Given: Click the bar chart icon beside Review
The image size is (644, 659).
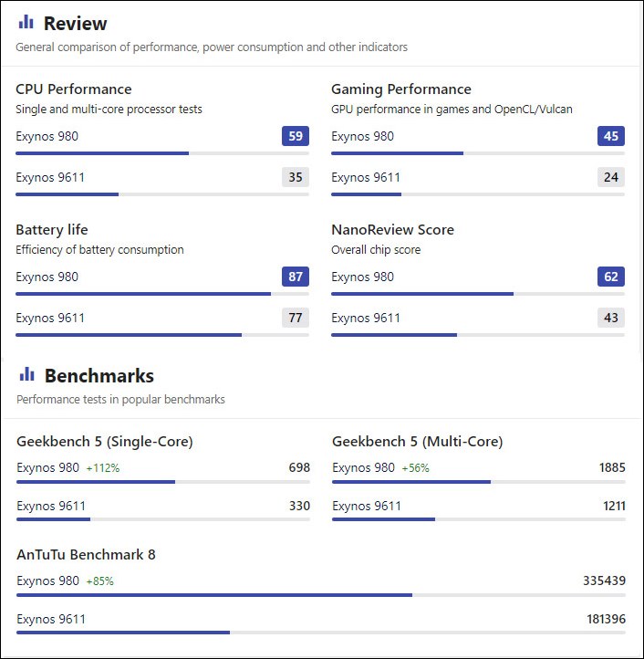Looking at the screenshot, I should [x=26, y=22].
